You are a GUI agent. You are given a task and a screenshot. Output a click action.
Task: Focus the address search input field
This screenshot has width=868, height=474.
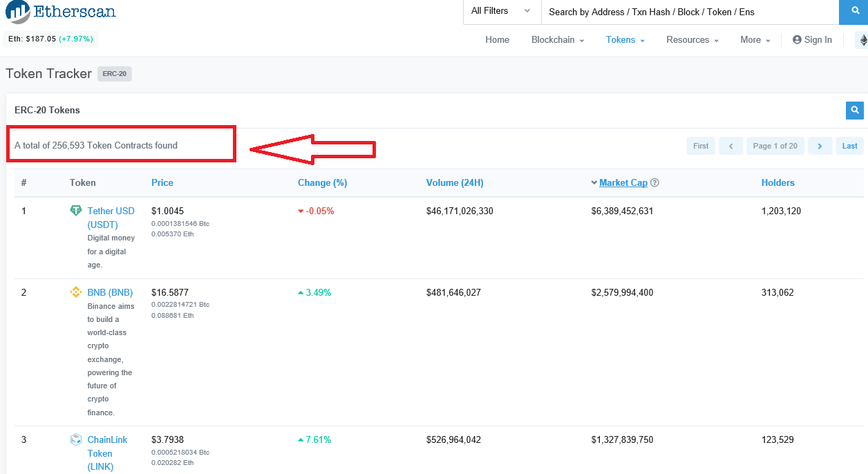point(690,12)
